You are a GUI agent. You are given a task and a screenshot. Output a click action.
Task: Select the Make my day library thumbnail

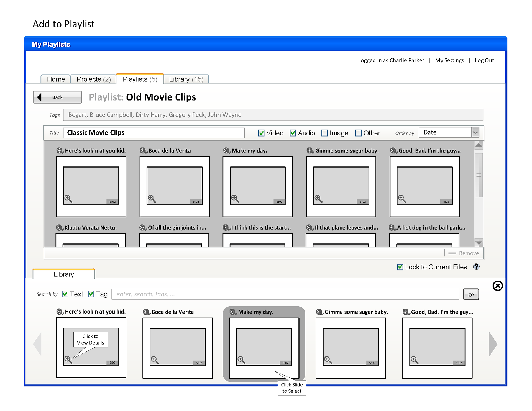pos(264,347)
